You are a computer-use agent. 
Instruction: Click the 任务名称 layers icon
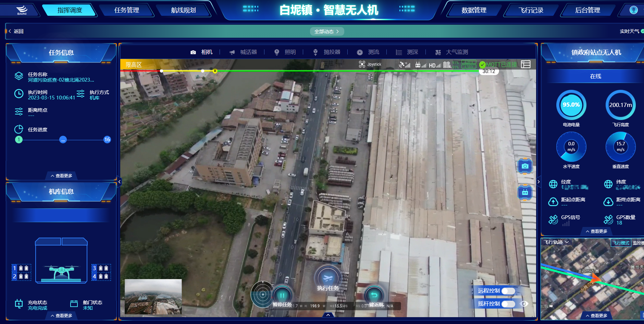pyautogui.click(x=19, y=76)
